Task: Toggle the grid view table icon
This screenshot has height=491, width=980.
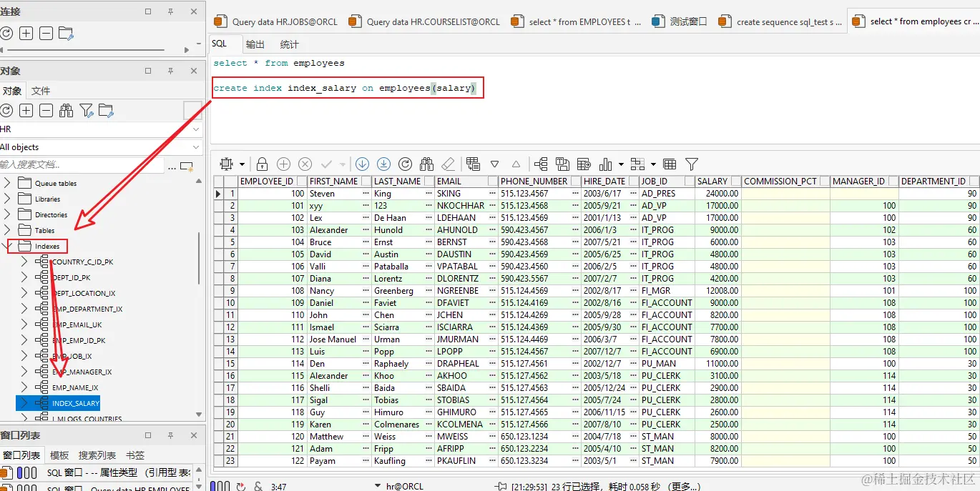Action: 670,164
